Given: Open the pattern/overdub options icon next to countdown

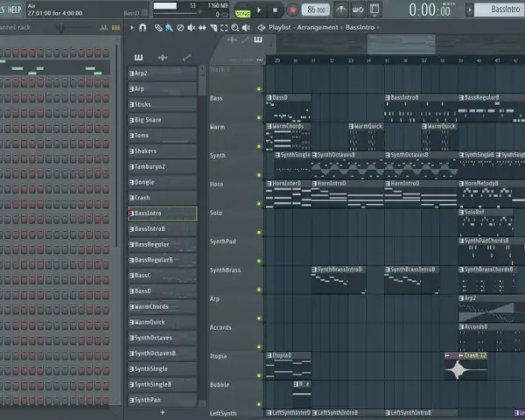Looking at the screenshot, I should pos(374,10).
